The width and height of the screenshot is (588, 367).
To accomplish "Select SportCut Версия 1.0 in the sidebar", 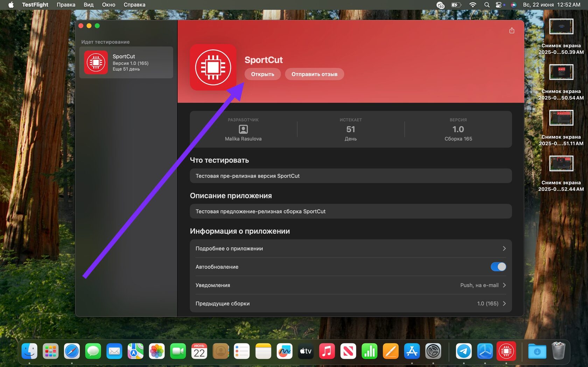I will click(x=126, y=62).
